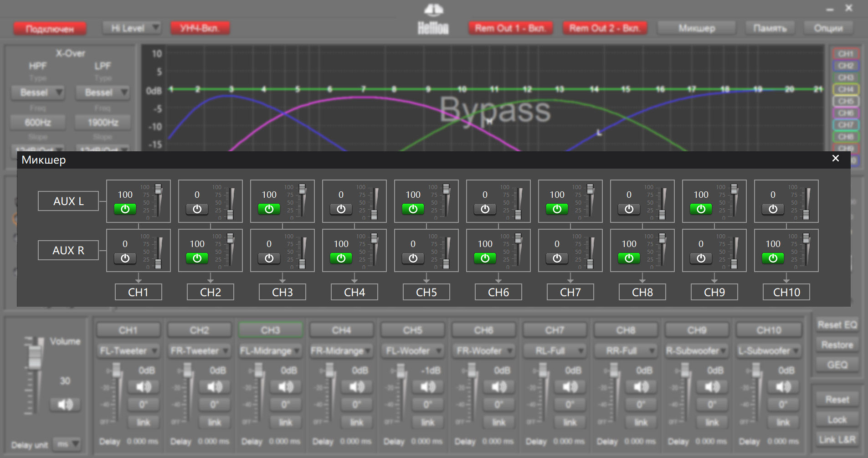868x458 pixels.
Task: Click AUX L power icon for CH7
Action: (x=557, y=209)
